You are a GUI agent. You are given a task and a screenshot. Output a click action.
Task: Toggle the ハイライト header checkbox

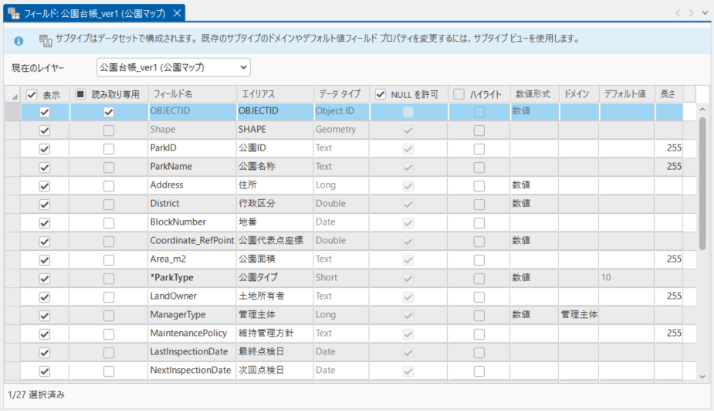coord(459,94)
